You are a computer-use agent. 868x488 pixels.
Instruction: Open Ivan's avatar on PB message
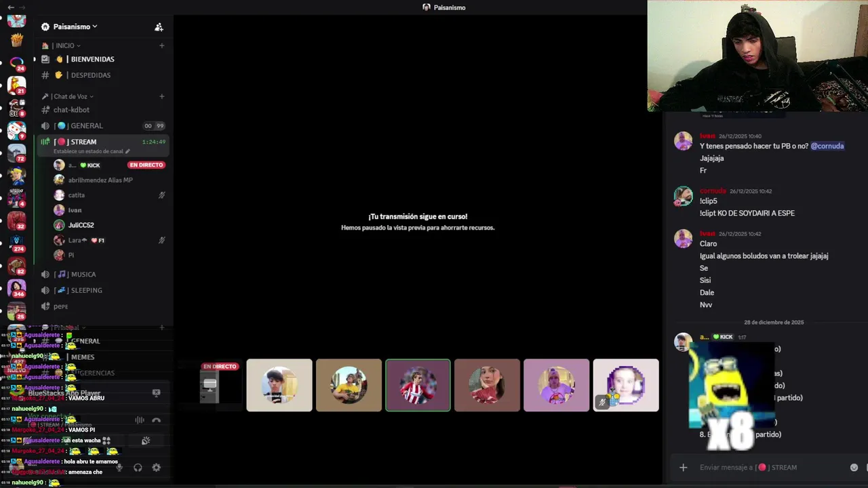(683, 141)
